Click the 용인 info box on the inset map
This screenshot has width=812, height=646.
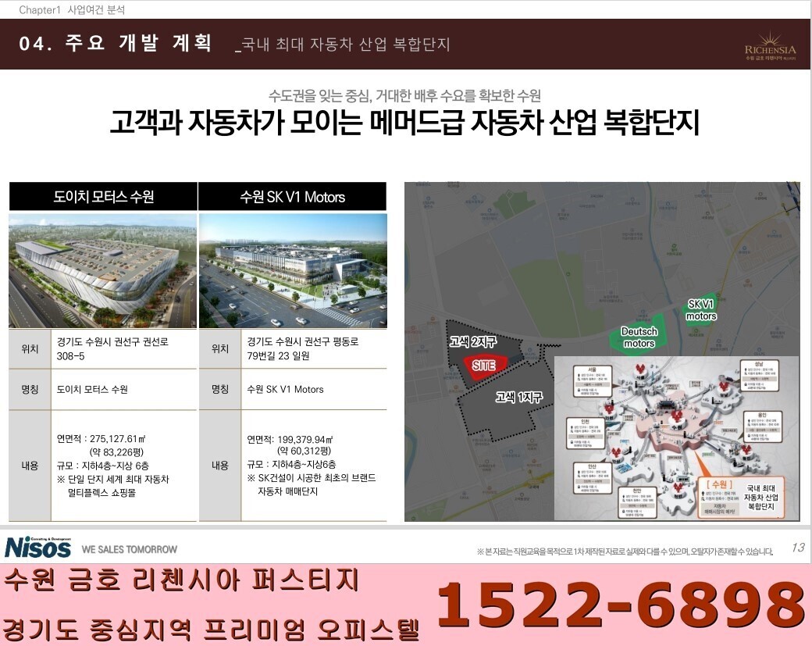click(x=762, y=427)
